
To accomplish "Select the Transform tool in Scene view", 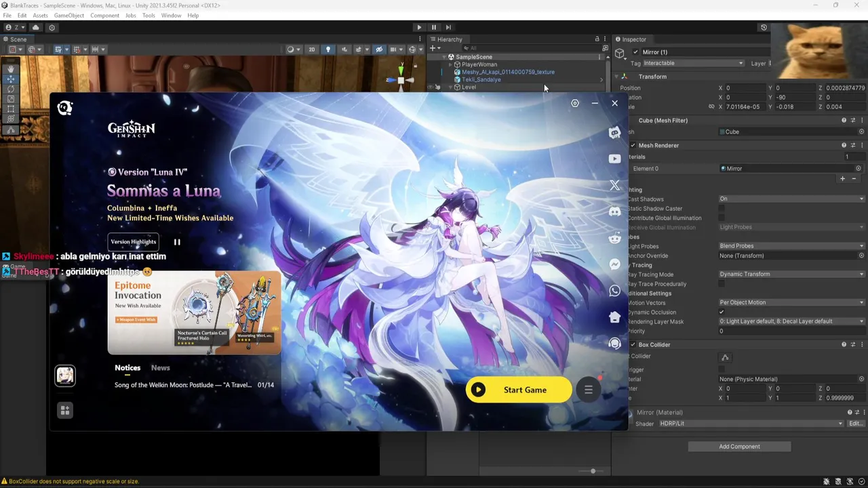I will (x=10, y=119).
